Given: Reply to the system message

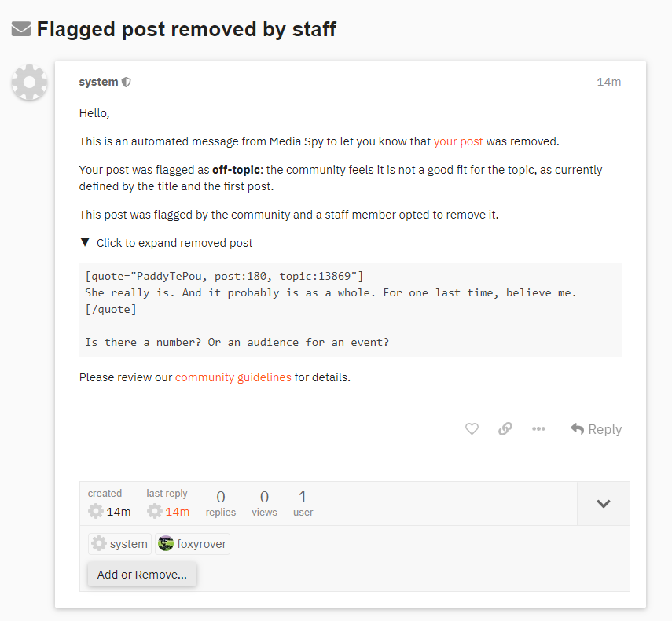Looking at the screenshot, I should point(596,429).
